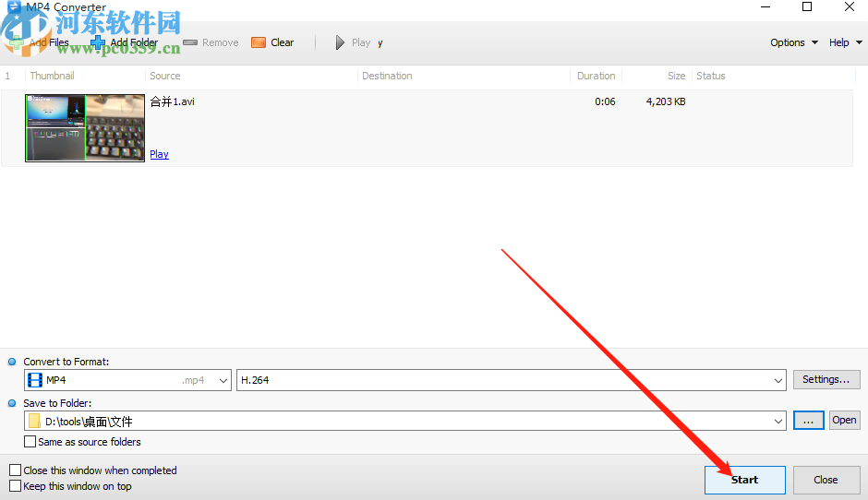The height and width of the screenshot is (500, 868).
Task: Click the Remove toolbar icon
Action: 190,42
